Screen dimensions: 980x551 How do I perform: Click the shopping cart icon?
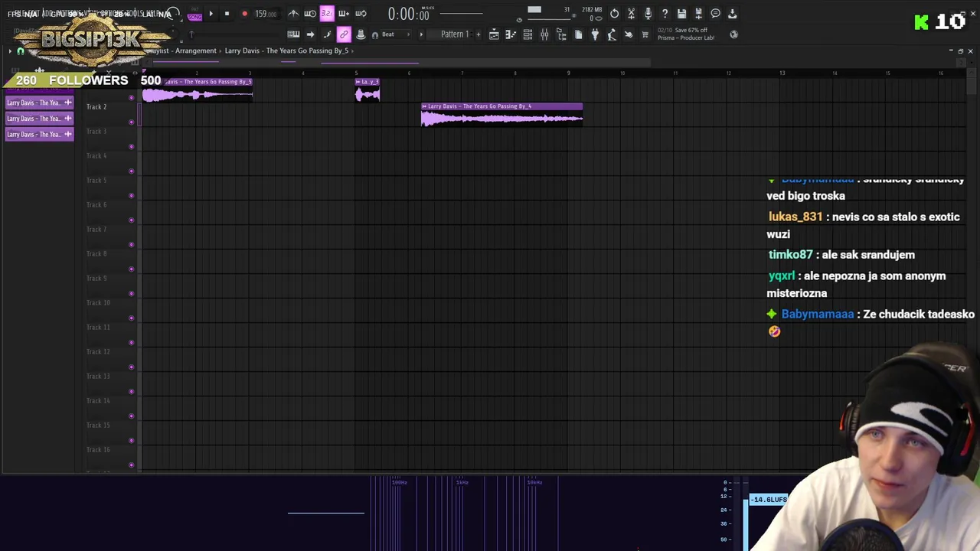pyautogui.click(x=645, y=34)
